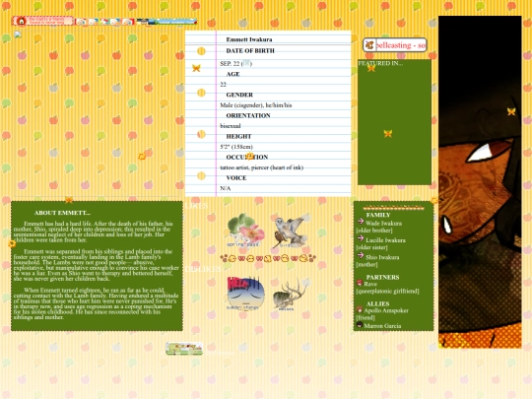Viewport: 532px width, 399px height.
Task: Select the gender line "Male (cisgender), he/him/his"
Action: pyautogui.click(x=256, y=105)
